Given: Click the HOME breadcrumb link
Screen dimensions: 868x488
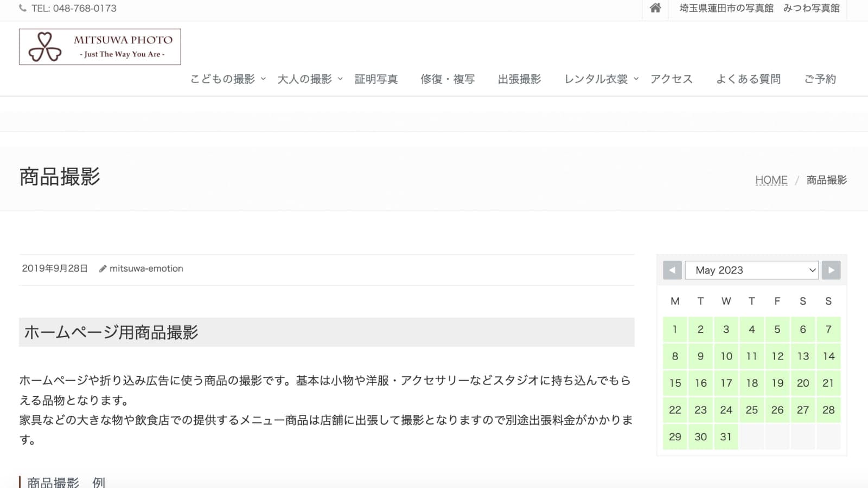Looking at the screenshot, I should [x=771, y=180].
